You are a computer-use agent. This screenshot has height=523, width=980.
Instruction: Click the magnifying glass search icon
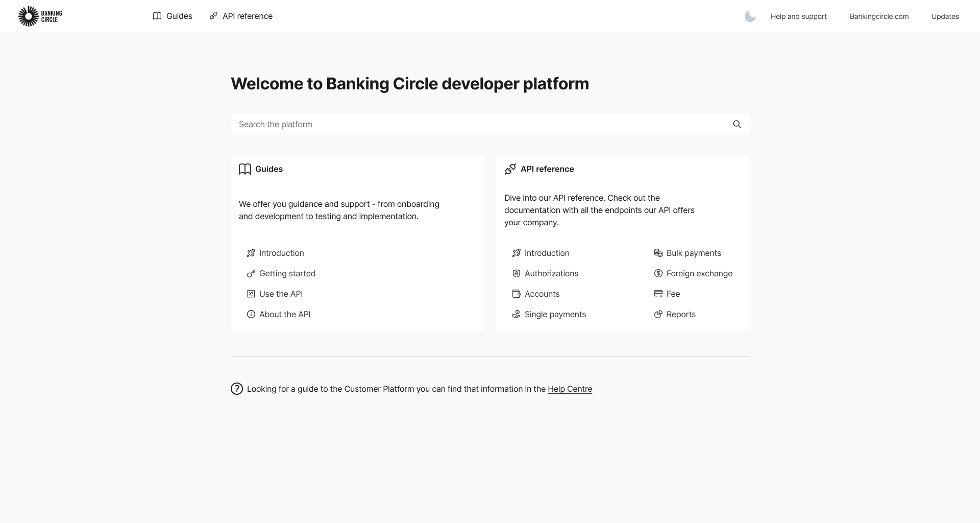click(737, 124)
